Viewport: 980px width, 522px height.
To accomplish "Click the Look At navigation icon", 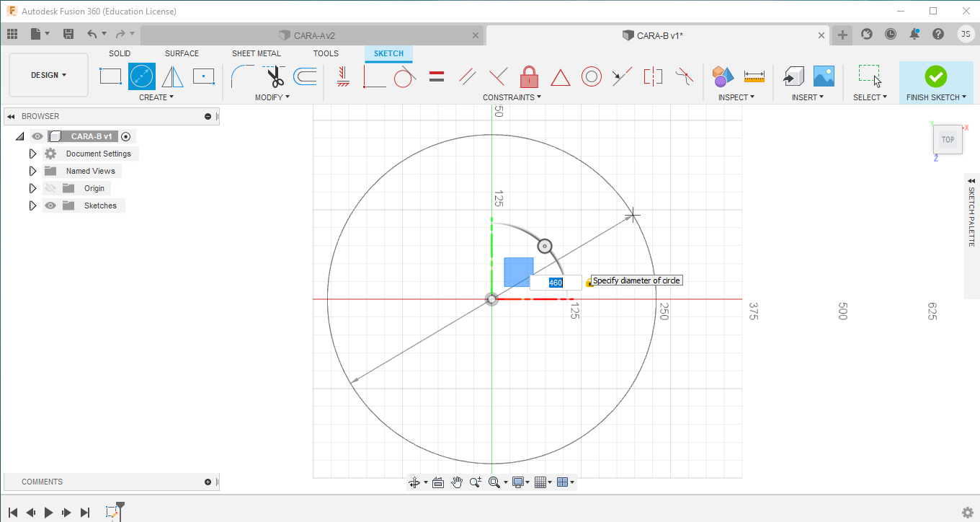I will click(437, 482).
